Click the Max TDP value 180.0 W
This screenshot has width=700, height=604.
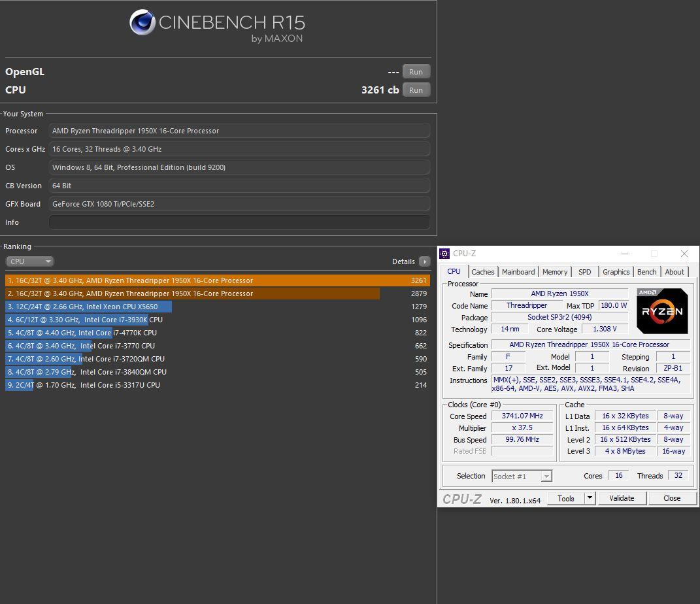[613, 305]
